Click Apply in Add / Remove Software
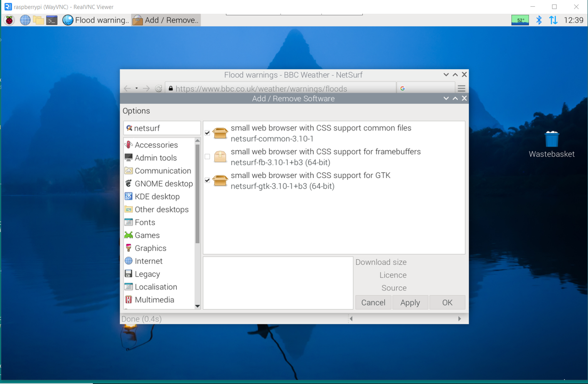Viewport: 588px width, 384px height. [410, 302]
